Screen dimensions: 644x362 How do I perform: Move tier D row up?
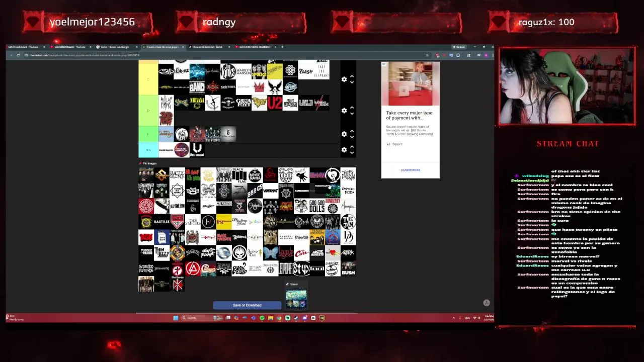pyautogui.click(x=352, y=107)
